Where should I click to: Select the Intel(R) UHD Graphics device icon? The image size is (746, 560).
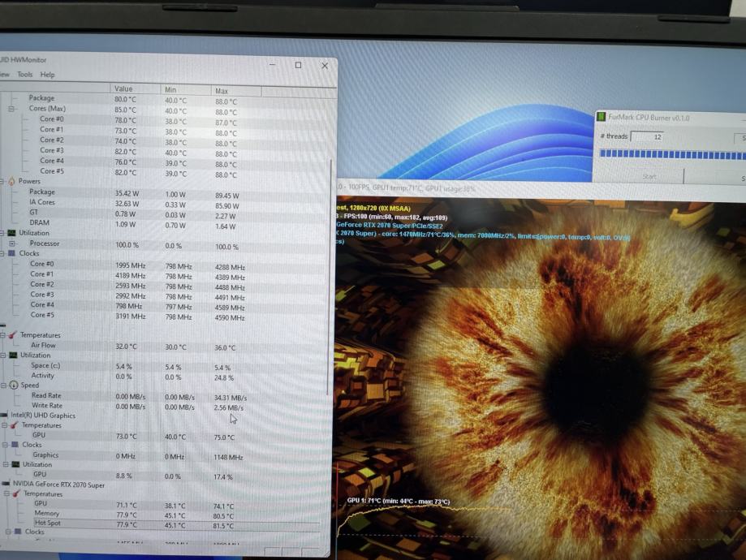(x=4, y=416)
